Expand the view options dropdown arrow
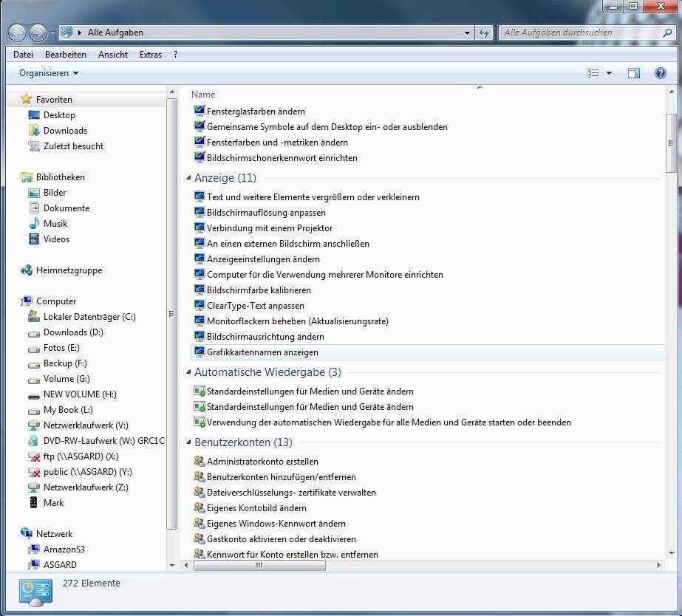 coord(609,73)
